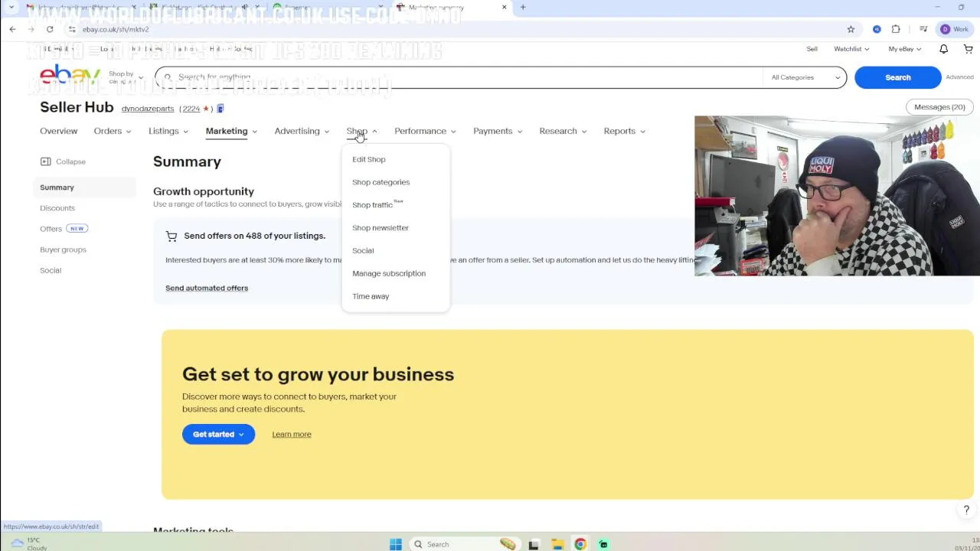Open Discounts in the sidebar
The height and width of the screenshot is (551, 980).
[57, 208]
